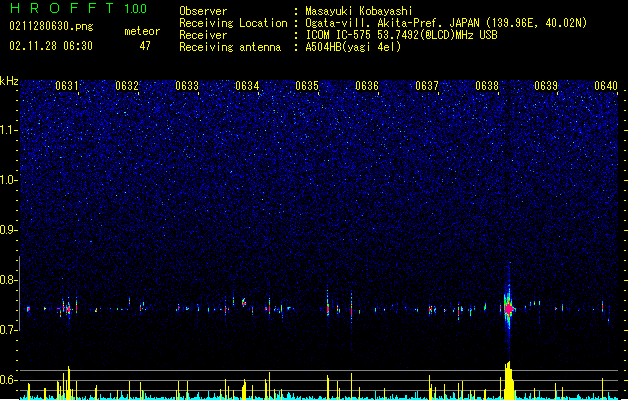The image size is (629, 400).
Task: Click the 0.6 kHz axis label
Action: [x=8, y=380]
